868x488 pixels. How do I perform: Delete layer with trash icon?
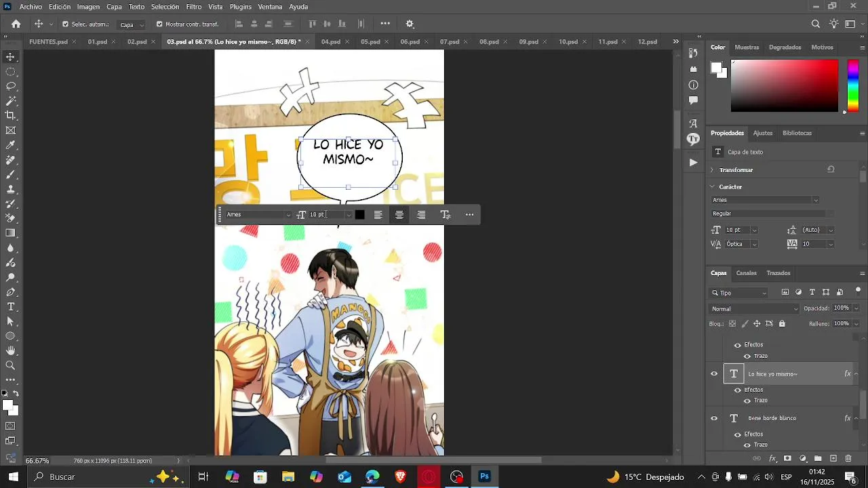tap(848, 459)
